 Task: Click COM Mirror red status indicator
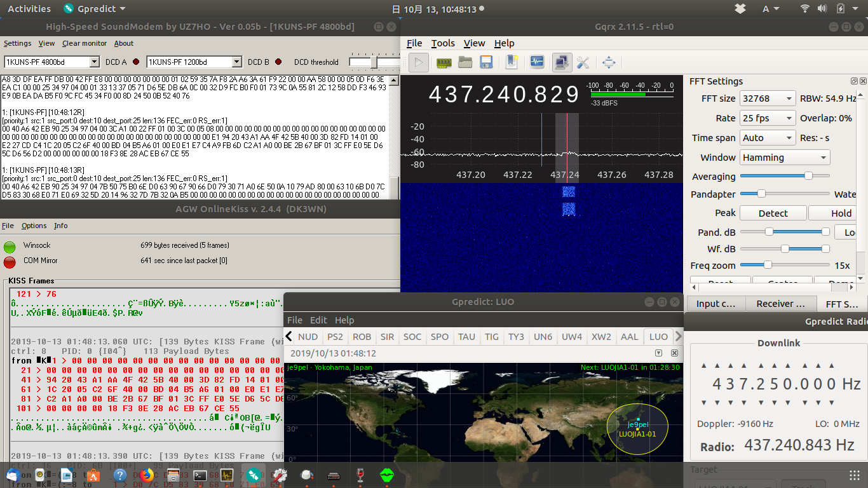pos(10,262)
